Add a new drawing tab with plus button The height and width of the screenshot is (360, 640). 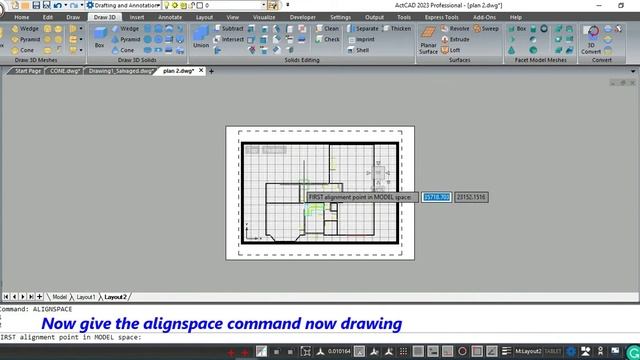(x=211, y=71)
